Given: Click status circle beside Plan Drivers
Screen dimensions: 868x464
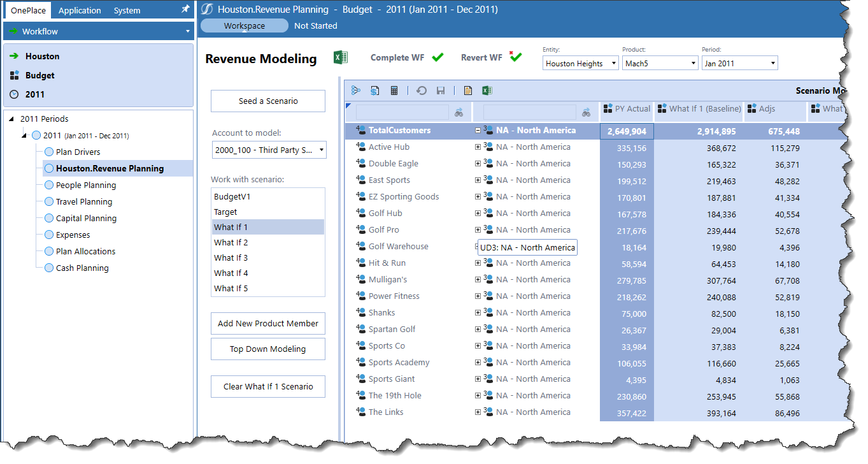Looking at the screenshot, I should 49,152.
